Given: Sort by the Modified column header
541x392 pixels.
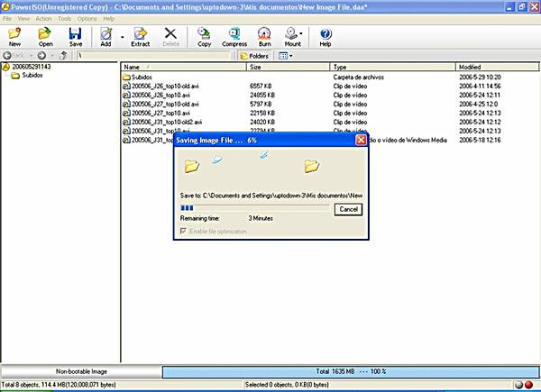Looking at the screenshot, I should [x=497, y=67].
